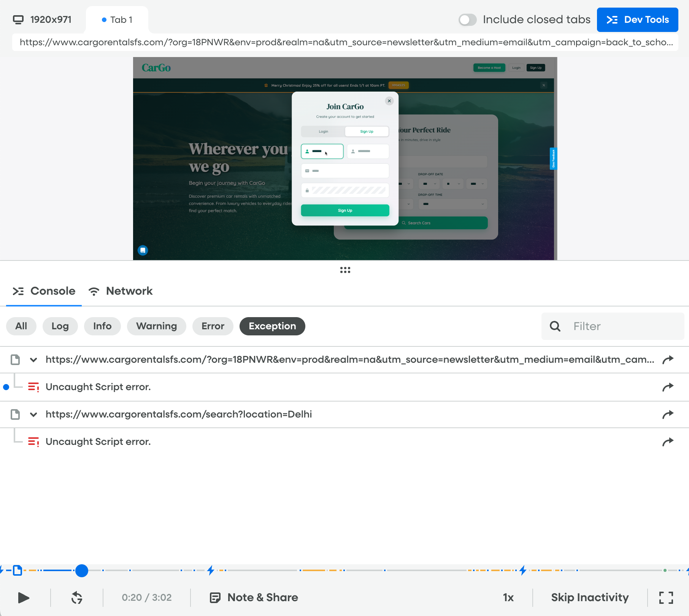Click the share arrow on second Uncaught Script error
689x616 pixels.
tap(668, 441)
